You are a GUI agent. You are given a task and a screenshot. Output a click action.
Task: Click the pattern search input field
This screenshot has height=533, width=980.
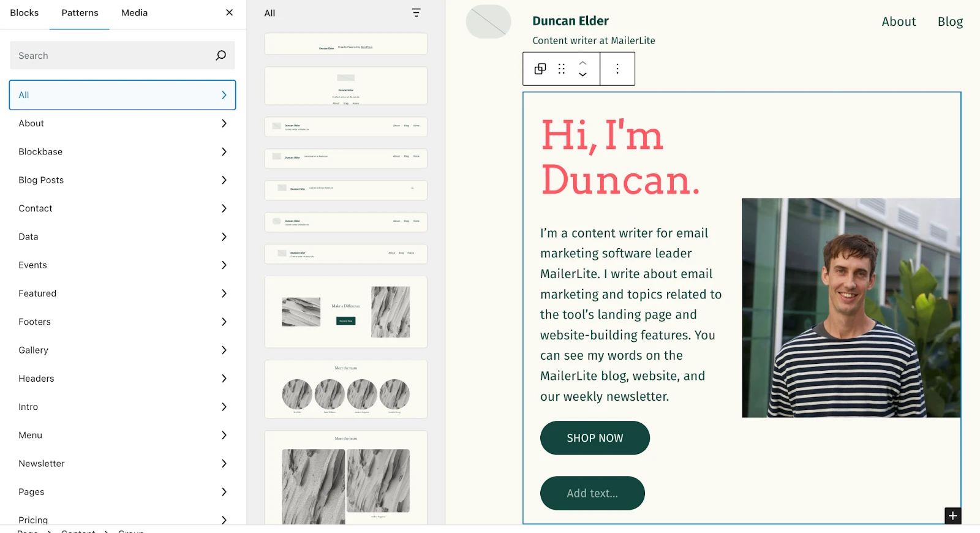[110, 56]
